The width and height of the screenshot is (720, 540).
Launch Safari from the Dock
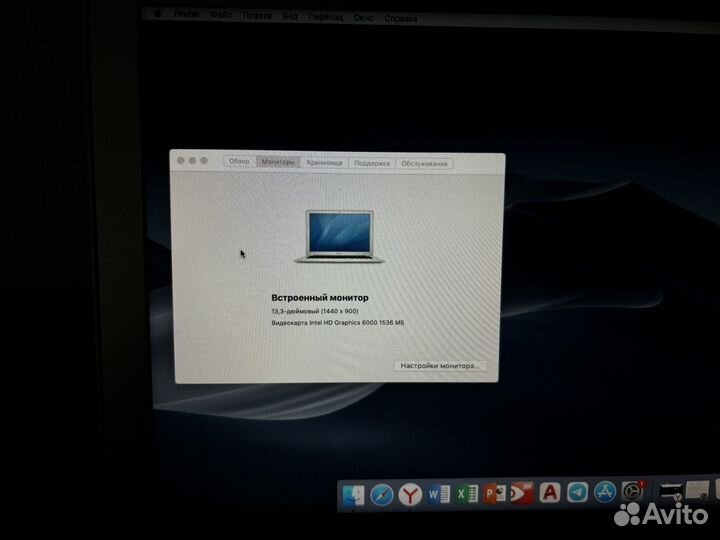pos(382,495)
